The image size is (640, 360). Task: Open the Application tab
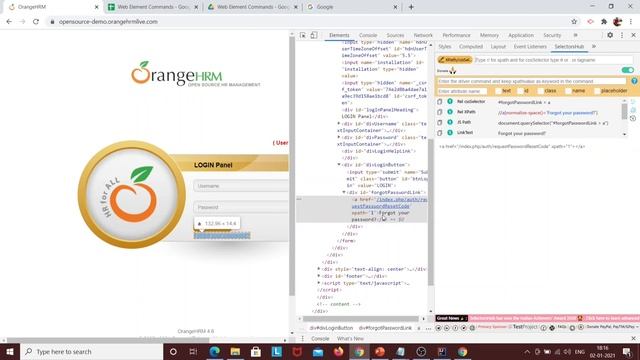521,36
